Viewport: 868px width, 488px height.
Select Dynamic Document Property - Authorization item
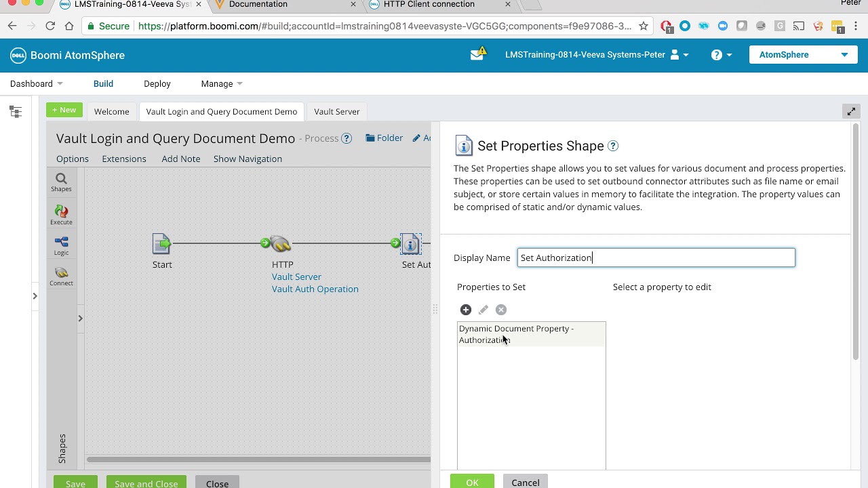point(532,334)
